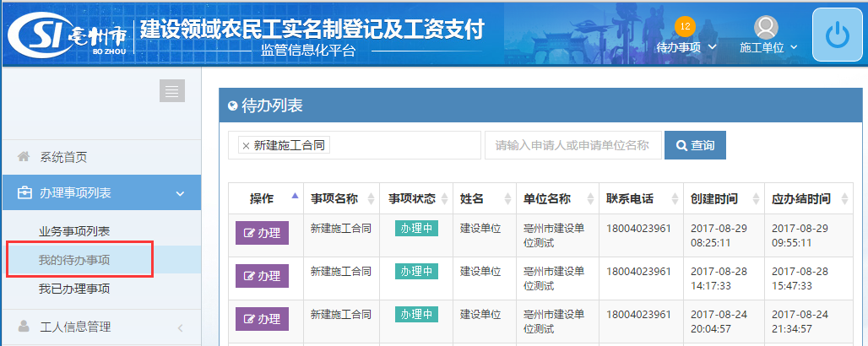
Task: Click due time 2017-08-24 21:34:57
Action: pos(800,322)
